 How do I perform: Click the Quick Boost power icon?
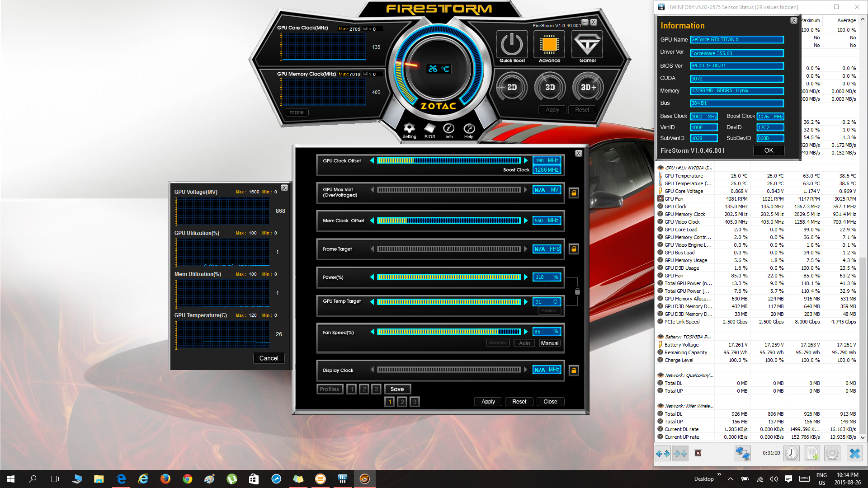click(x=512, y=44)
